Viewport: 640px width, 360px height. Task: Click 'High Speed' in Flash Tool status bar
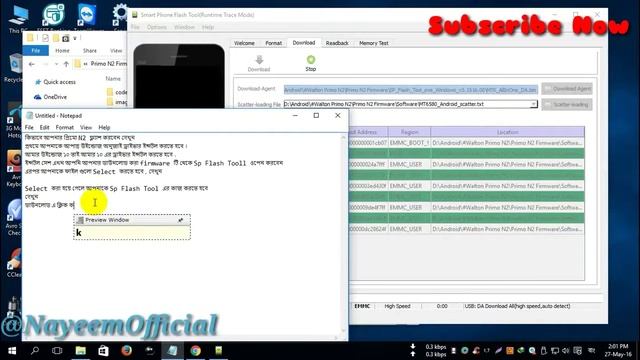pyautogui.click(x=397, y=306)
